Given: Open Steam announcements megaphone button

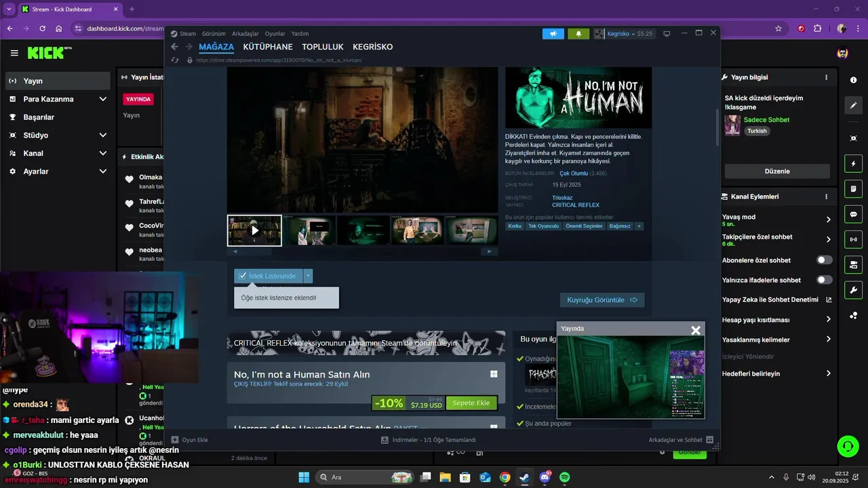Looking at the screenshot, I should tap(553, 33).
